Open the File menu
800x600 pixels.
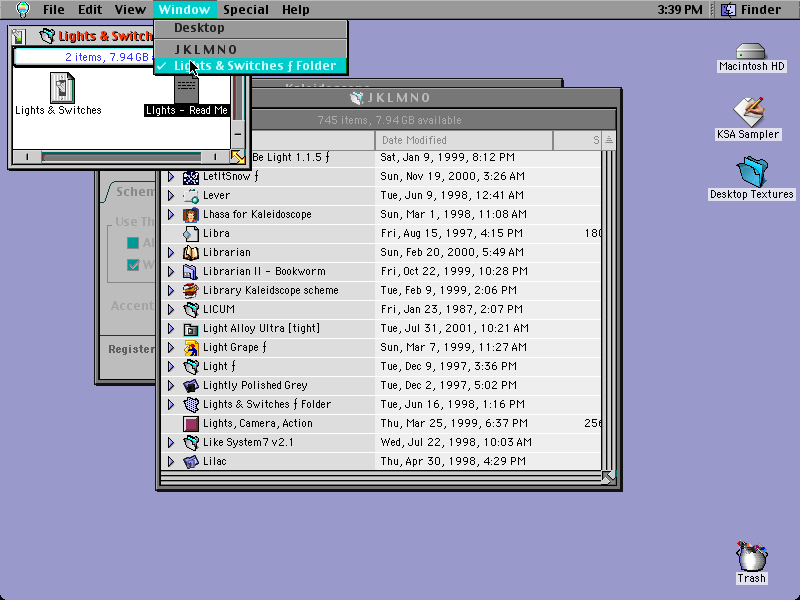coord(54,9)
